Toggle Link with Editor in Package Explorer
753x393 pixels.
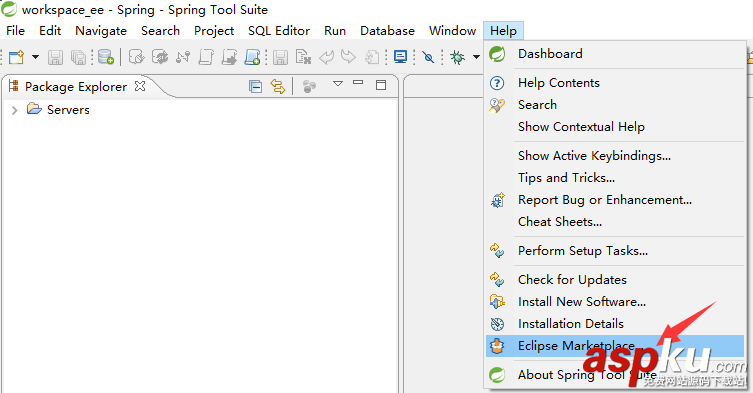click(x=278, y=86)
